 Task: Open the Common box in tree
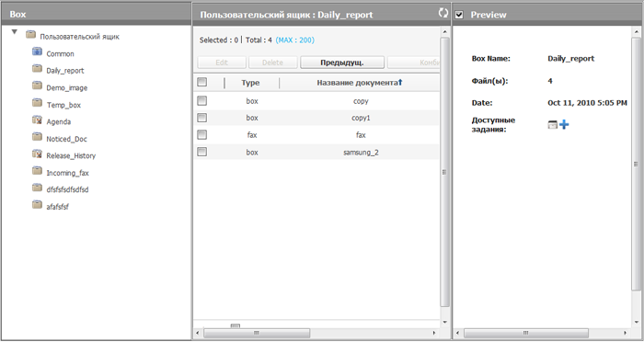60,54
